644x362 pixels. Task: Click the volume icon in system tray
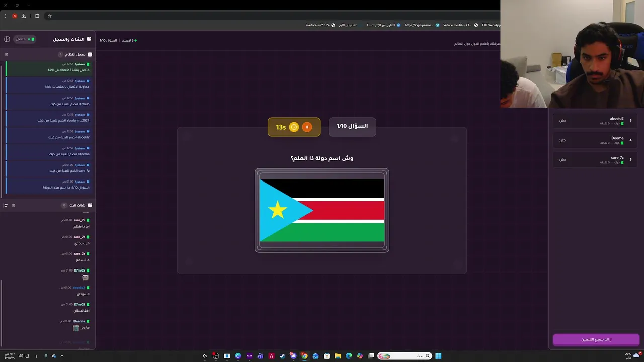[x=21, y=356]
